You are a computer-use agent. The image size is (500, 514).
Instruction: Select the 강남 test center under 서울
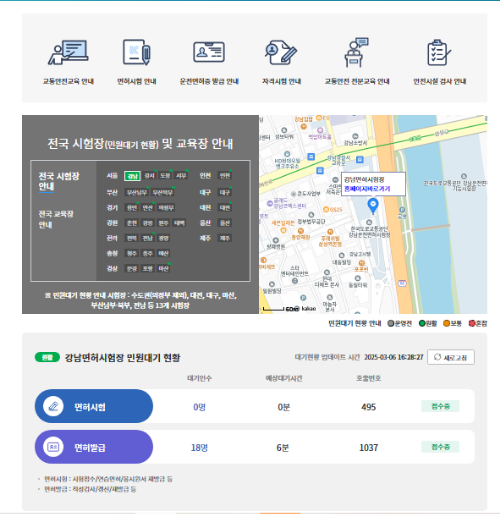coord(132,176)
